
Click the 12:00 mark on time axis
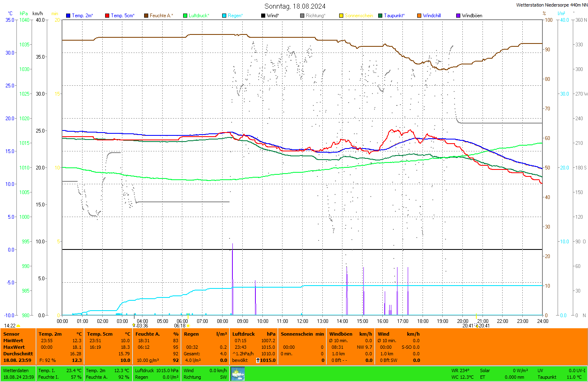point(303,321)
